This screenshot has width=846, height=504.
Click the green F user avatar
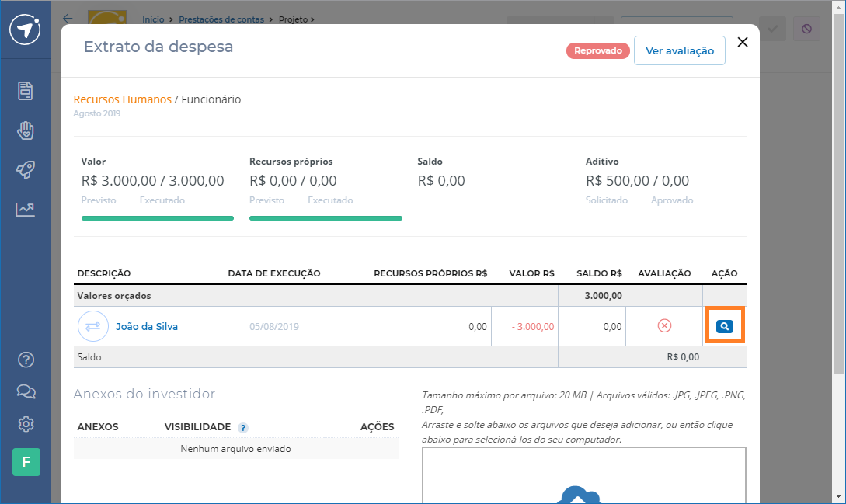click(x=26, y=462)
